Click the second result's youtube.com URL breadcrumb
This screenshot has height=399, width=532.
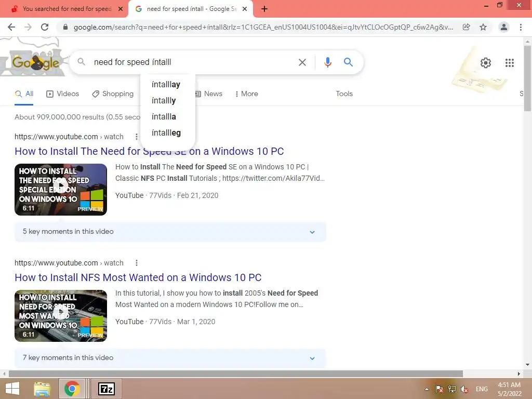pyautogui.click(x=69, y=263)
